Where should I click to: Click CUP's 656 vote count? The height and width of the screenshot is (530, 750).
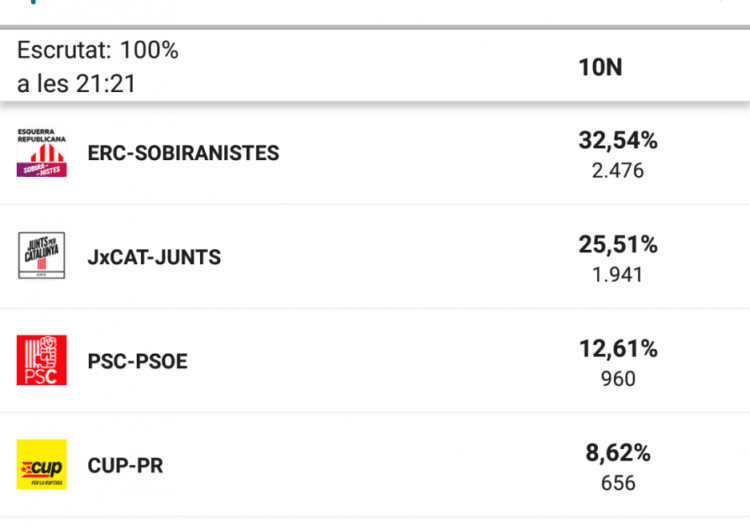(618, 482)
